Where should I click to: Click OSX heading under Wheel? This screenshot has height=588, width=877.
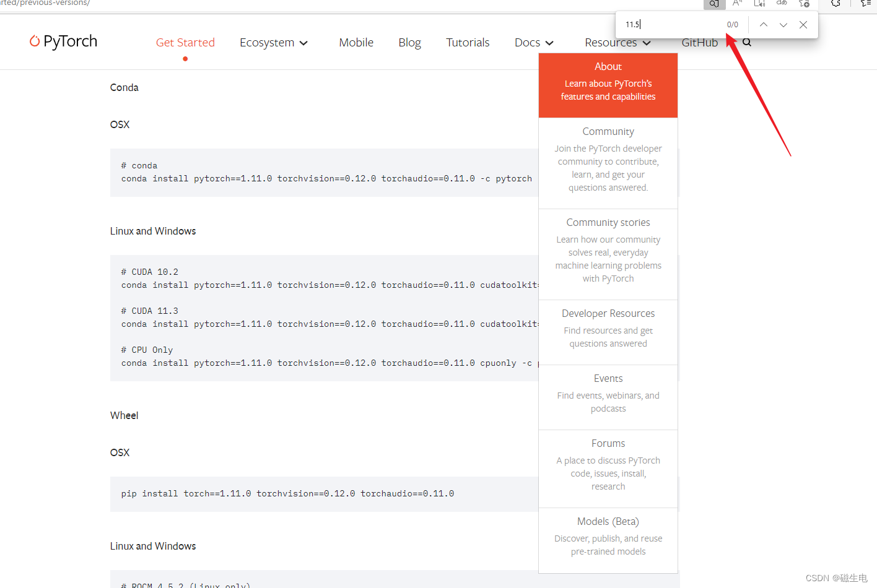(120, 452)
